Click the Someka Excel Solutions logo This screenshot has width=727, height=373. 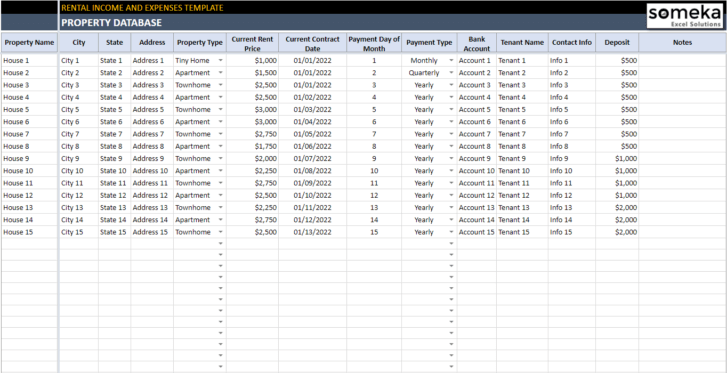tap(684, 17)
